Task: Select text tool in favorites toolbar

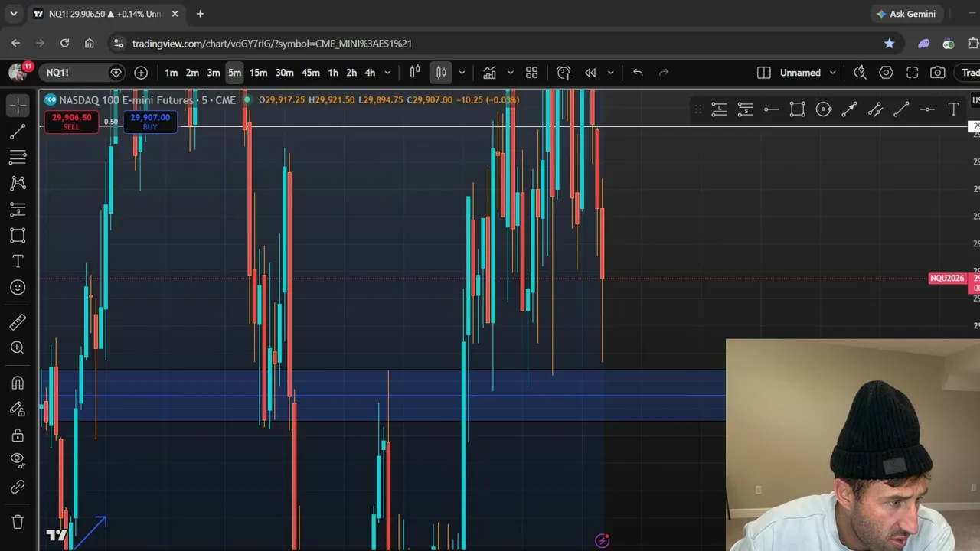Action: click(x=953, y=109)
